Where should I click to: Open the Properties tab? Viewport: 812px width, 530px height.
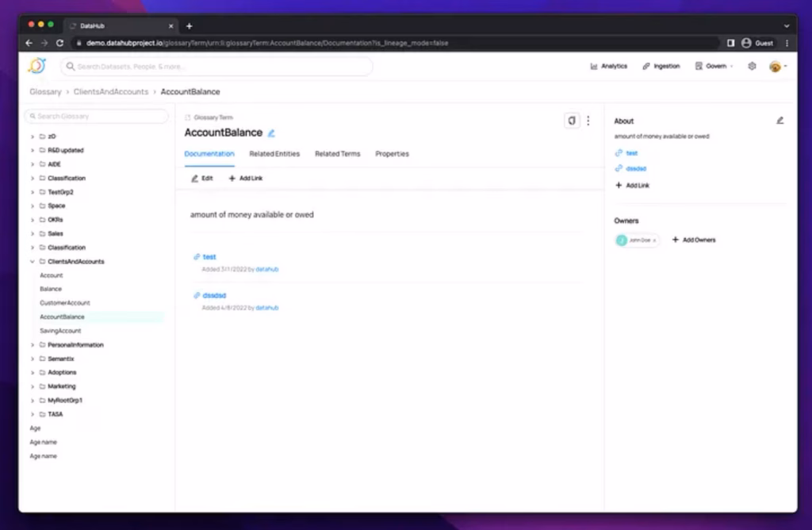click(x=392, y=154)
